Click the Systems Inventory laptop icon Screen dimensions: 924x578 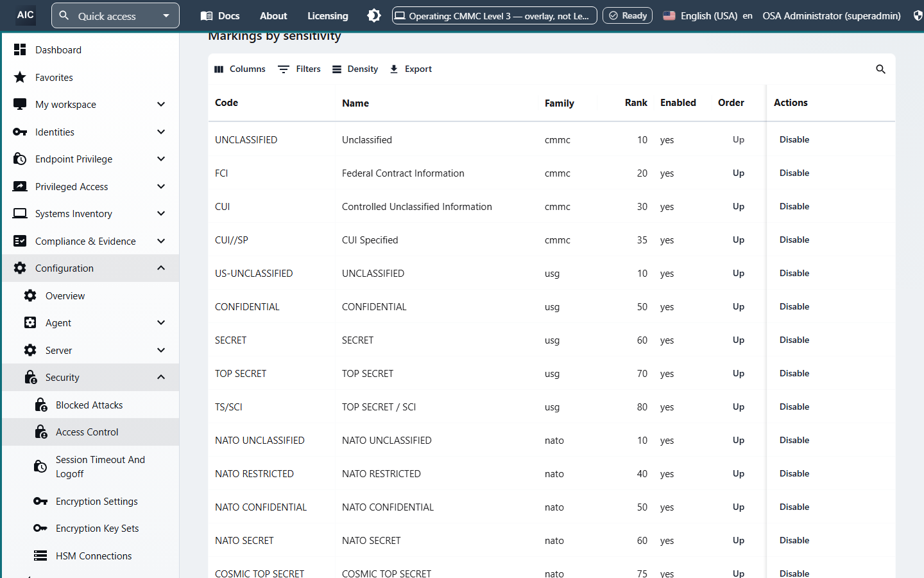click(x=20, y=213)
